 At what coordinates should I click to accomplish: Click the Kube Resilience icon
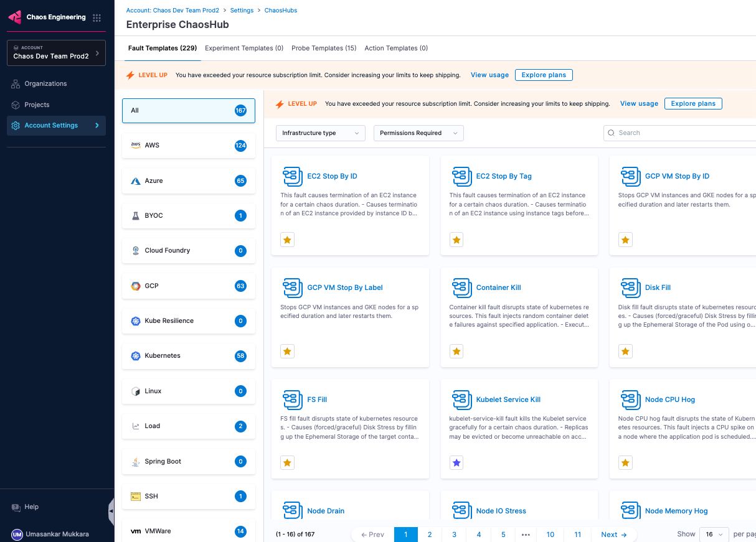[136, 321]
